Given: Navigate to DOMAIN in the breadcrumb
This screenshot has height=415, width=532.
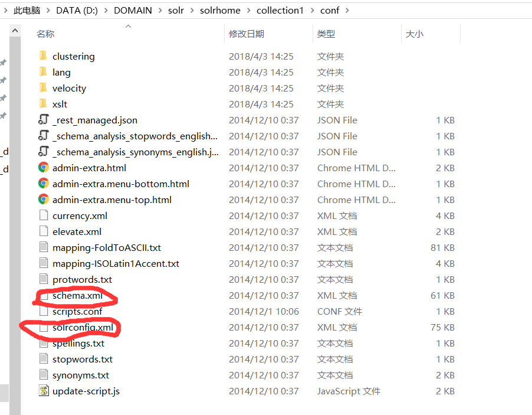Looking at the screenshot, I should (133, 11).
